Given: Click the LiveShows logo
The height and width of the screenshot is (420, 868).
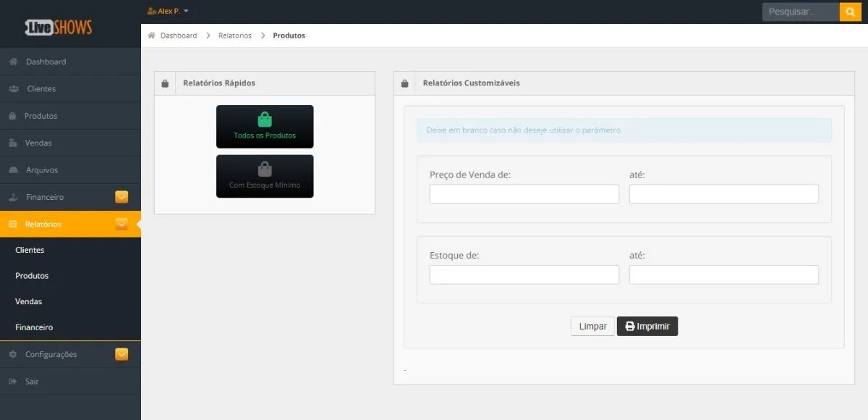Looking at the screenshot, I should (59, 28).
